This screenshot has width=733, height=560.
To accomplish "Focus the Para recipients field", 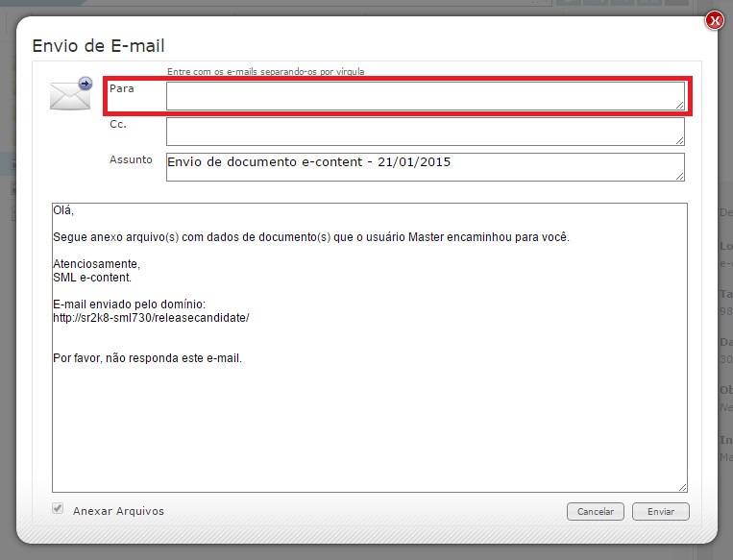I will [x=425, y=96].
